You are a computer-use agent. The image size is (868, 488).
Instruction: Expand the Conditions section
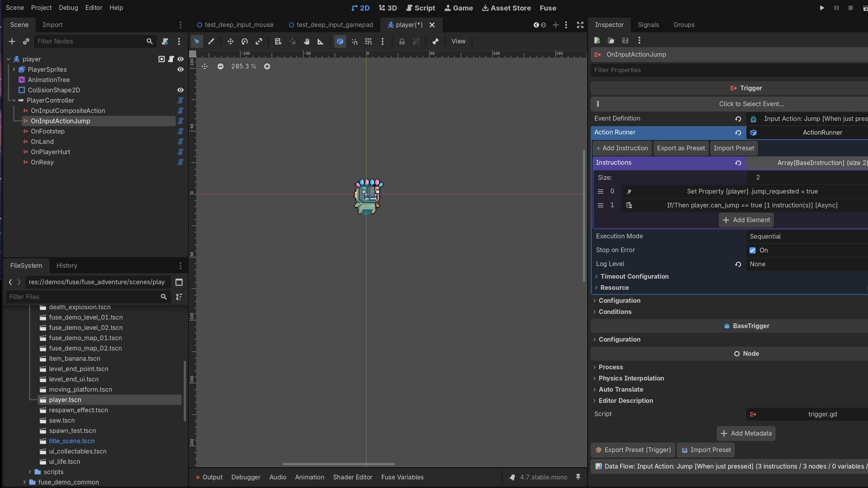point(615,312)
